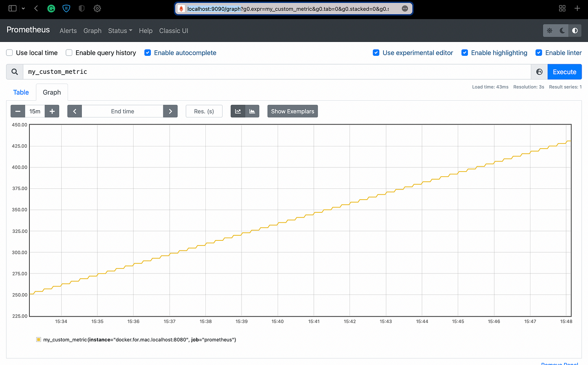Screen dimensions: 588x365
Task: Switch to unstacked line chart icon
Action: 238,111
